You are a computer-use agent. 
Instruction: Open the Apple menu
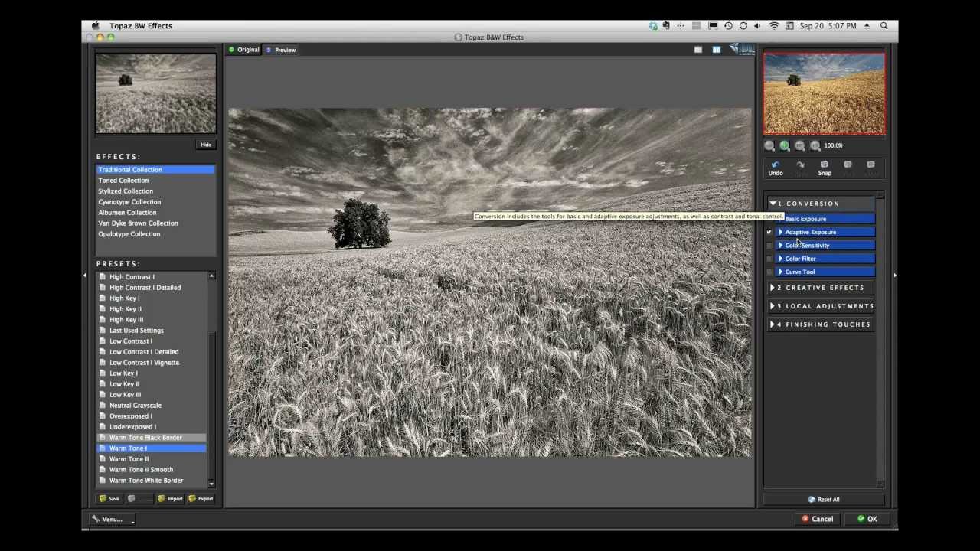(x=95, y=26)
